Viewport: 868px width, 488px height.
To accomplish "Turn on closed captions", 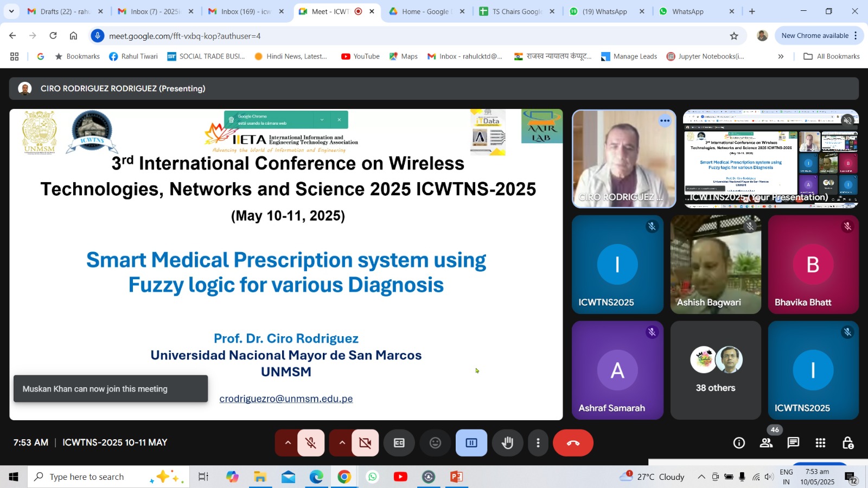I will [399, 443].
